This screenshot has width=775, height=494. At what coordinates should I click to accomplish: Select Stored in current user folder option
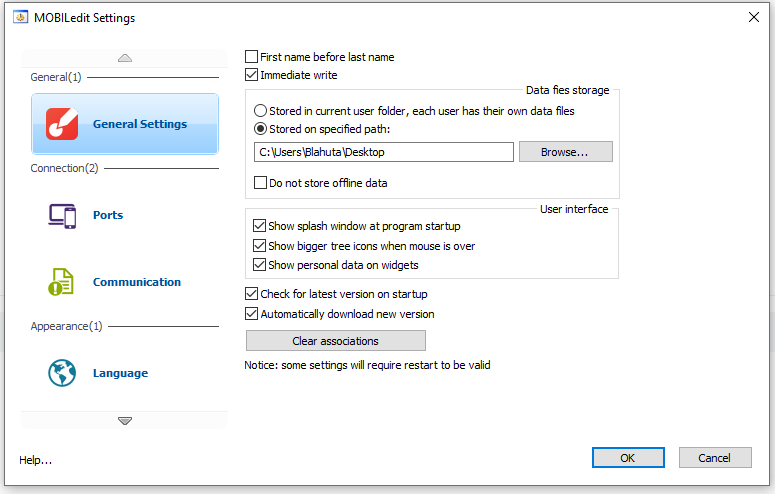260,110
